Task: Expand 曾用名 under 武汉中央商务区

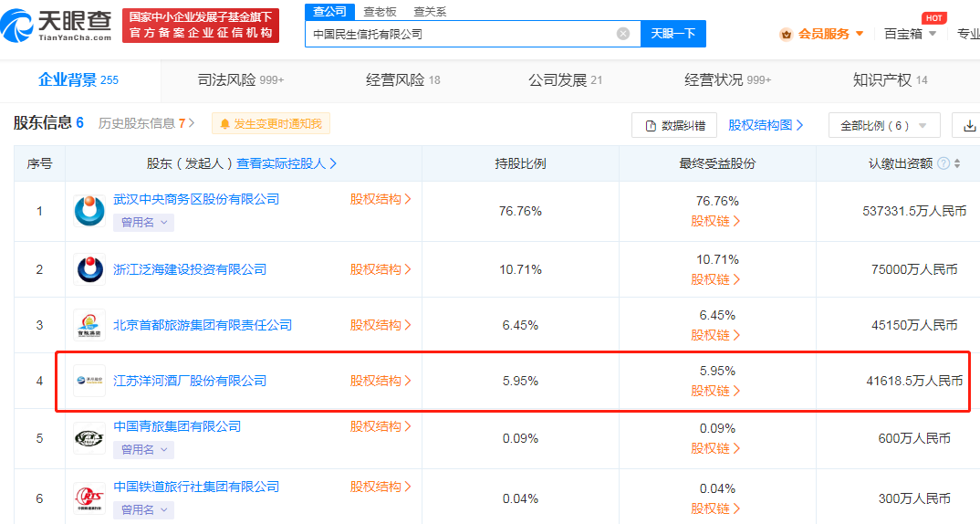Action: tap(144, 222)
